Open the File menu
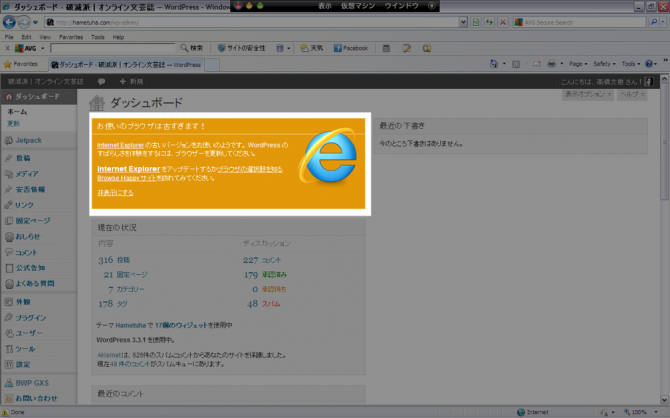 click(x=9, y=37)
